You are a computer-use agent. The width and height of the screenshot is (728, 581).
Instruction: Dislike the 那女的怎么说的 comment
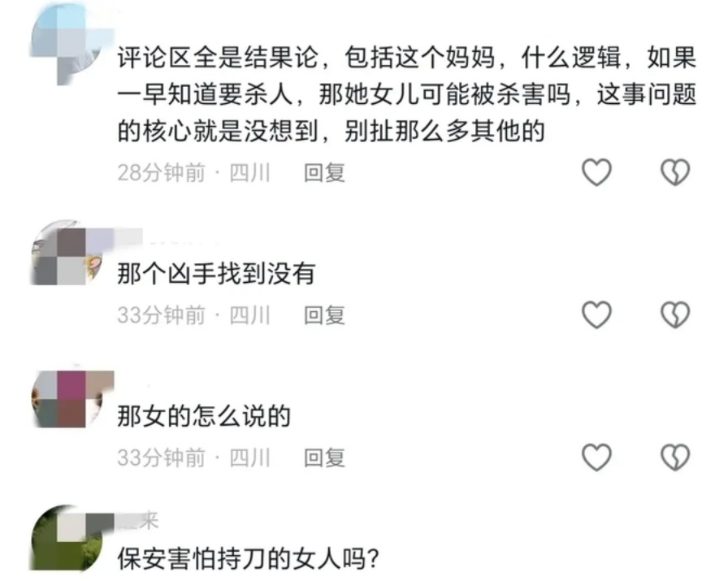(x=675, y=457)
